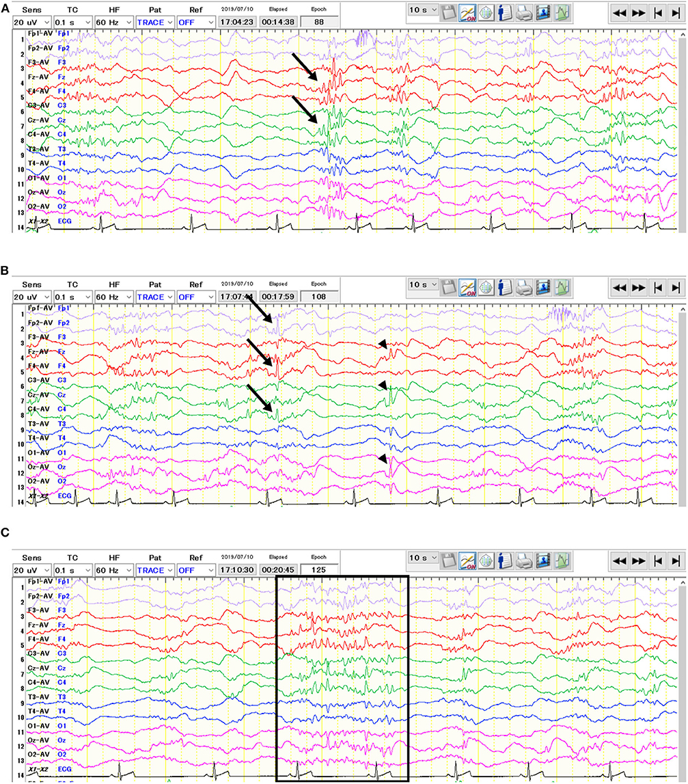Jump to recording end in panel C
688x784 pixels.
[676, 560]
